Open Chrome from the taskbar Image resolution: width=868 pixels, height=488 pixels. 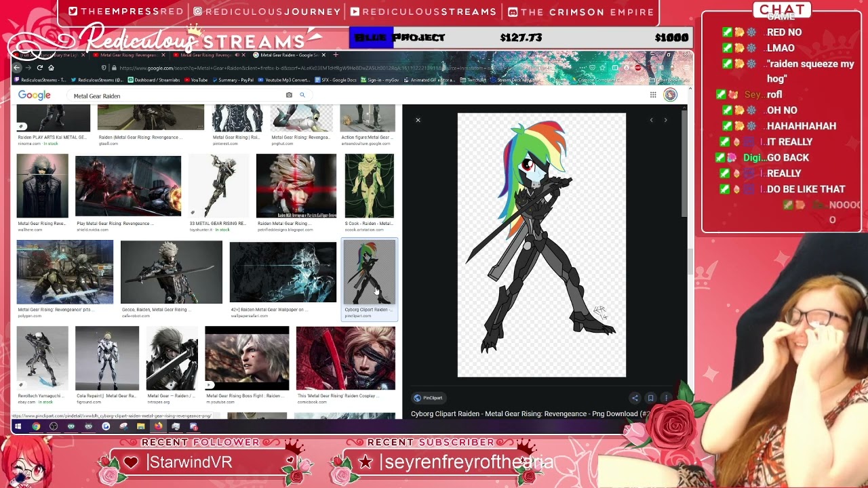(x=36, y=426)
